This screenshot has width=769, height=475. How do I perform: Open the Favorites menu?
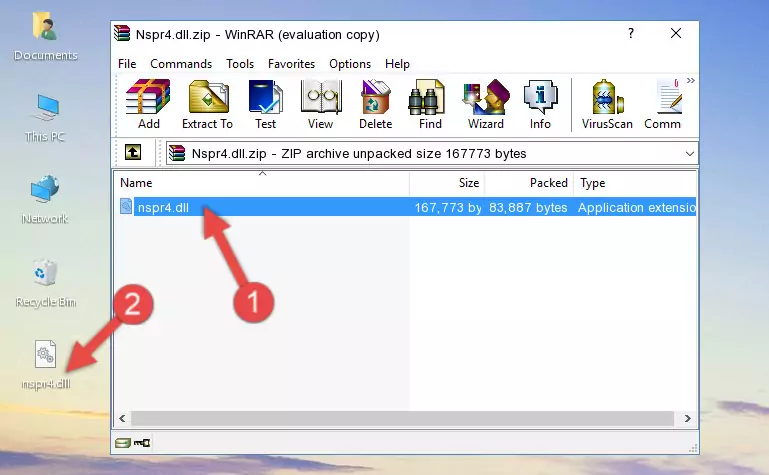(x=291, y=64)
